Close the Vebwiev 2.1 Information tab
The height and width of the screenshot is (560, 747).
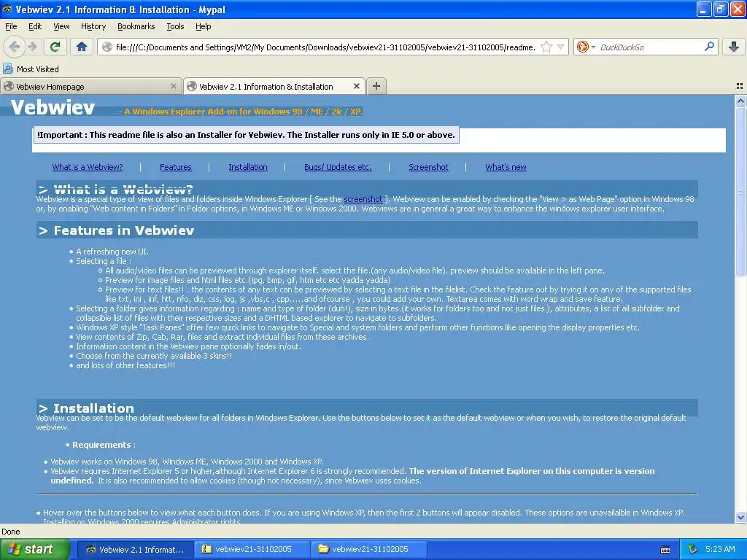[356, 86]
